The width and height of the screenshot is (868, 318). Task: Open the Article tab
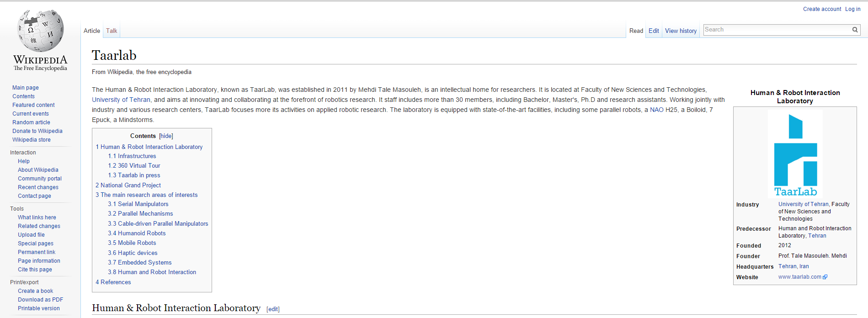tap(92, 31)
